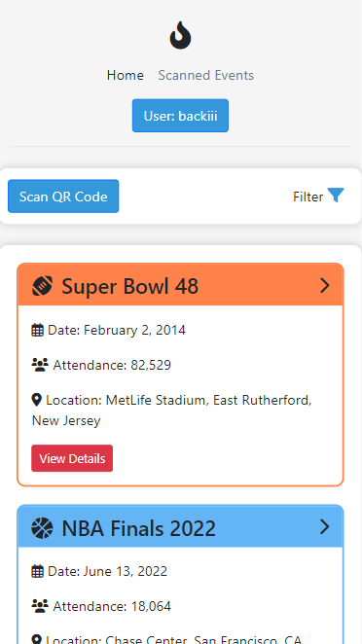Open the Filter text option

pos(308,197)
